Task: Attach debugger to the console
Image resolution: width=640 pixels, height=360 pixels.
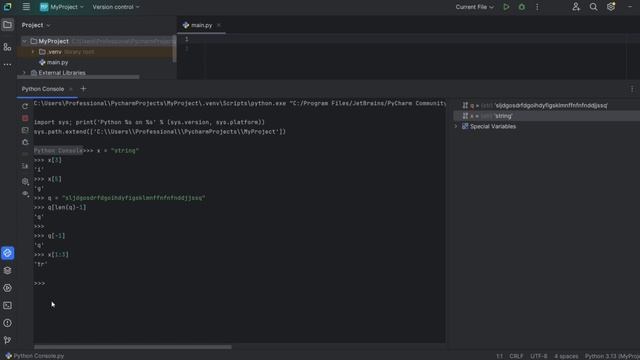Action: 25,142
